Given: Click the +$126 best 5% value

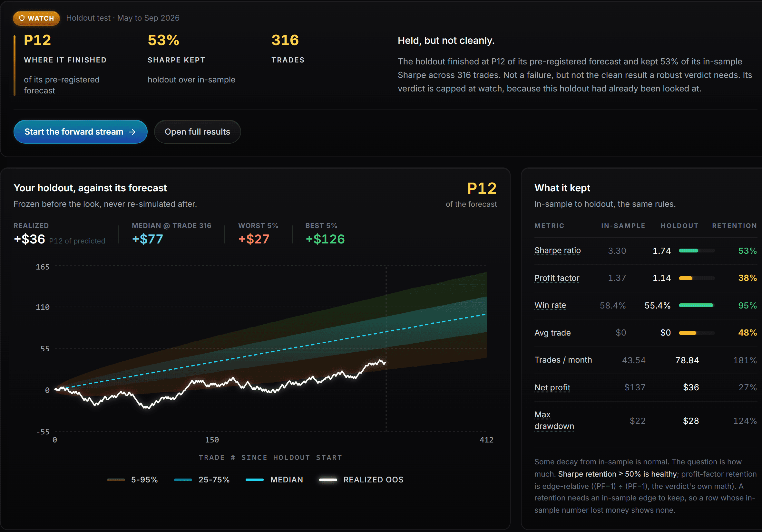Looking at the screenshot, I should click(x=325, y=239).
